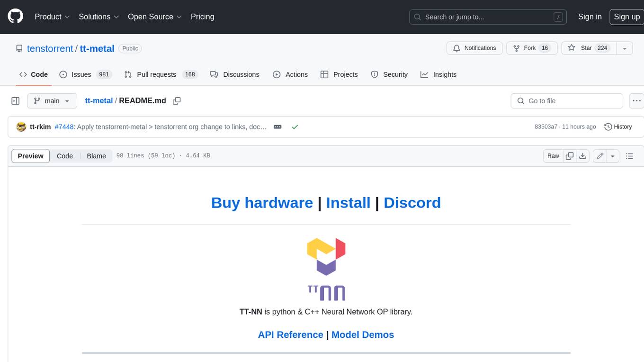
Task: Expand the Open Source menu
Action: pos(155,17)
